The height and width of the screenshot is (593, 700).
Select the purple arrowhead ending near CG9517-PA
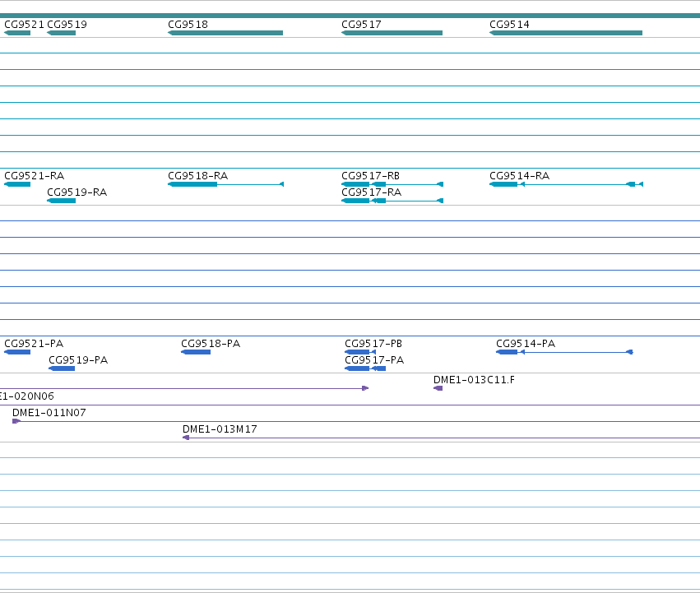click(365, 388)
